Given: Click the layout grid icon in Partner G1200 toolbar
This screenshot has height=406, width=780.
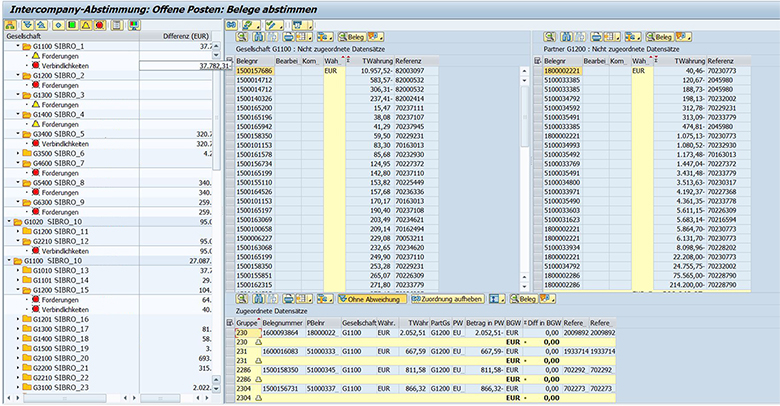Looking at the screenshot, I should [x=610, y=37].
